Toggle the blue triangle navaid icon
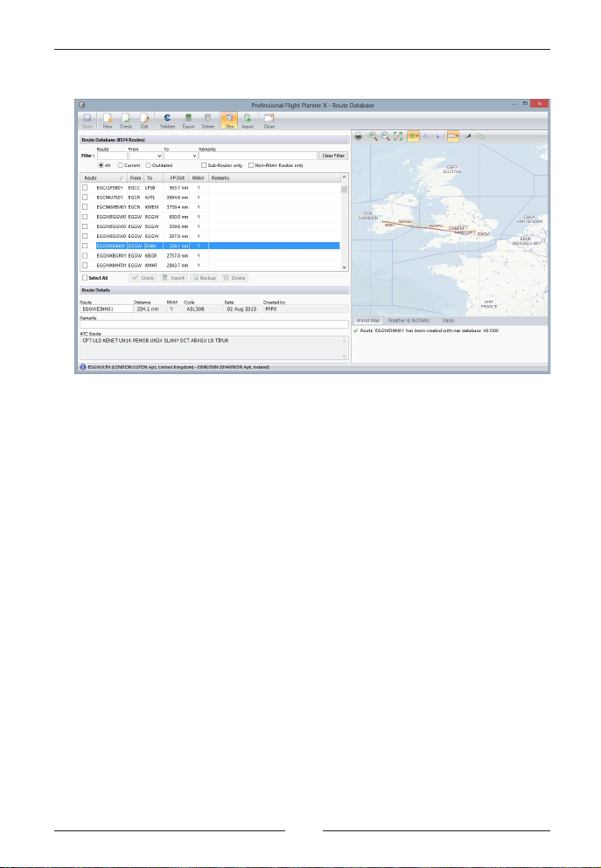The width and height of the screenshot is (601, 868). tap(437, 136)
